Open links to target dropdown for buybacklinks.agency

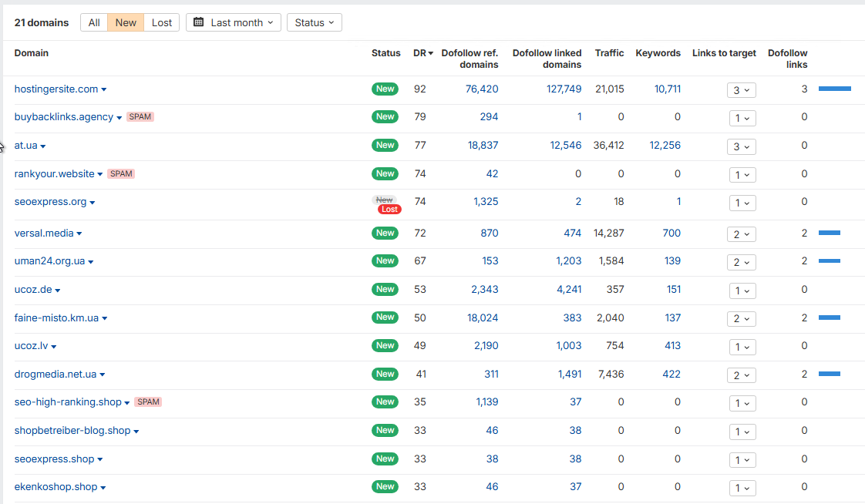click(742, 119)
